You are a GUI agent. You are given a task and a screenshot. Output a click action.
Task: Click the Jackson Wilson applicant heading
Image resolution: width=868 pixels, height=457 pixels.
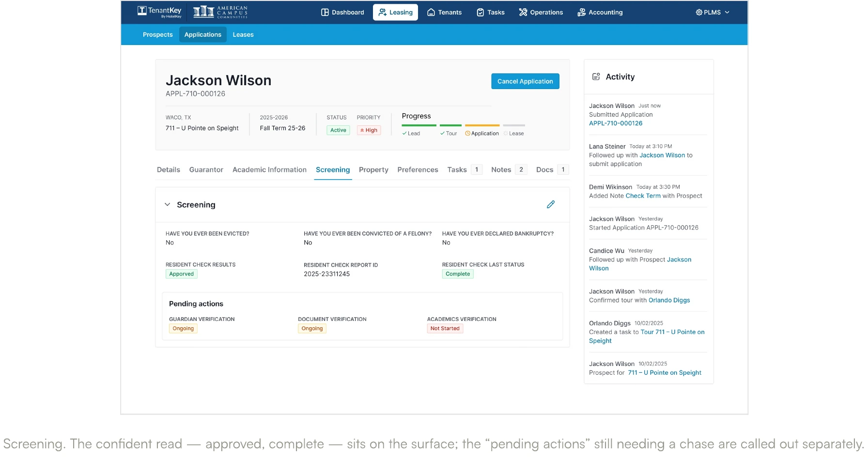[x=218, y=80]
